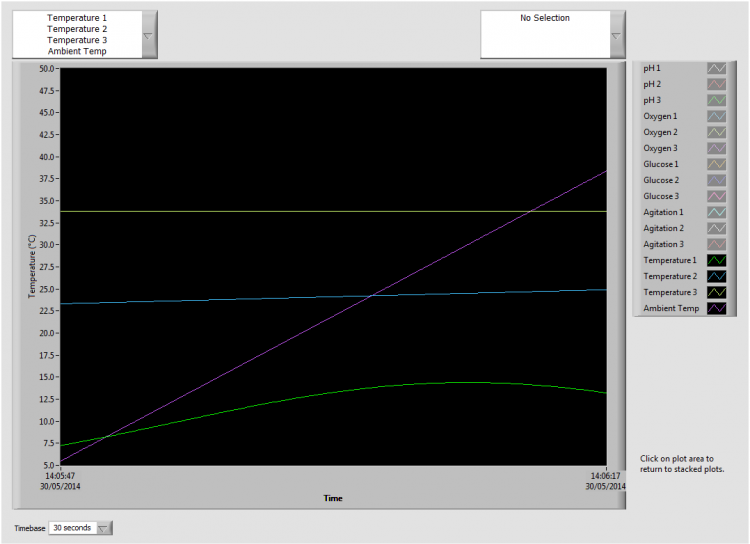The height and width of the screenshot is (544, 750).
Task: Click the pH 2 plot legend icon
Action: pyautogui.click(x=717, y=84)
